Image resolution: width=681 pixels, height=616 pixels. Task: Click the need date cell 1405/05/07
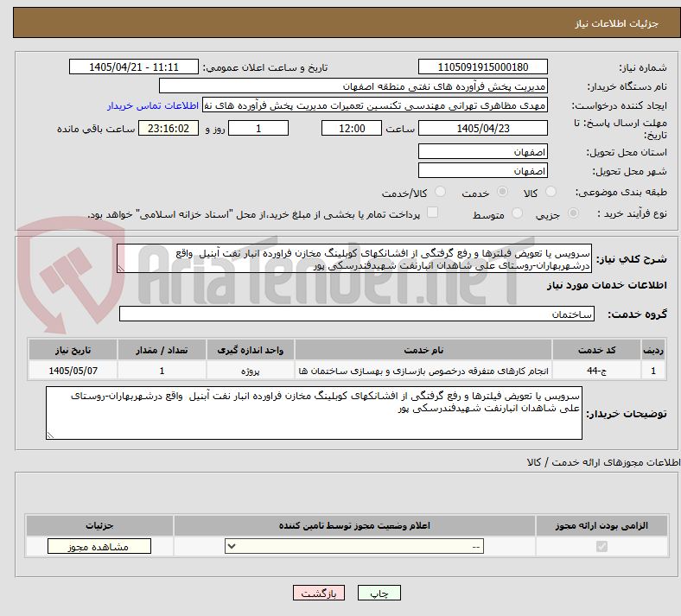[x=73, y=371]
